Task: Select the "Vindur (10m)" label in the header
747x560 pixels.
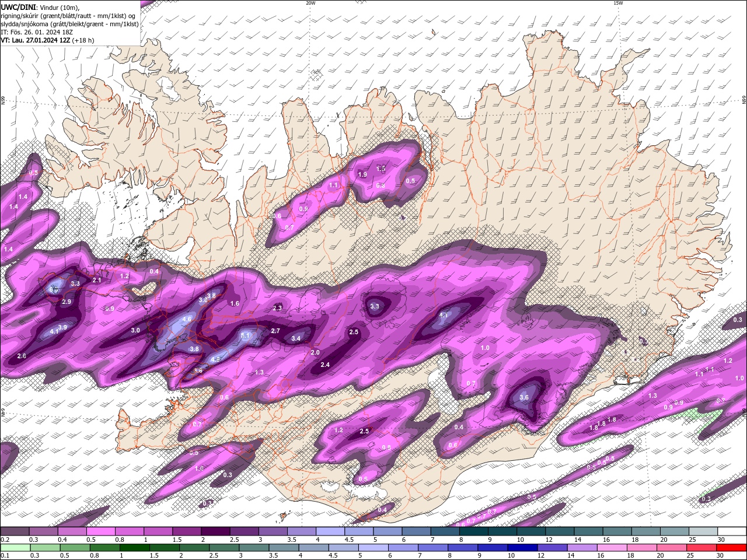Action: point(60,6)
